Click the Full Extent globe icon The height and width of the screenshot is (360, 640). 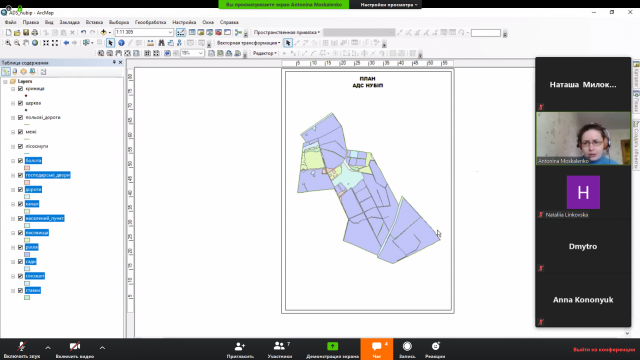(35, 43)
